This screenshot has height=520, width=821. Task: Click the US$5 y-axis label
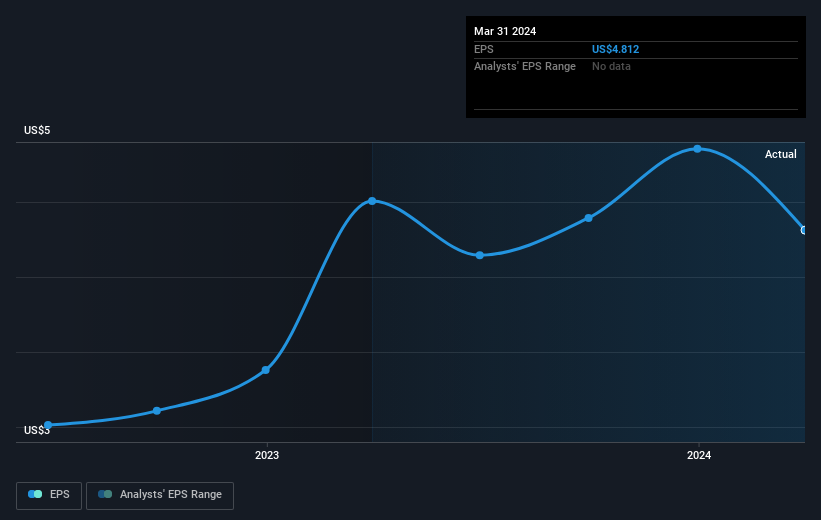[x=37, y=130]
